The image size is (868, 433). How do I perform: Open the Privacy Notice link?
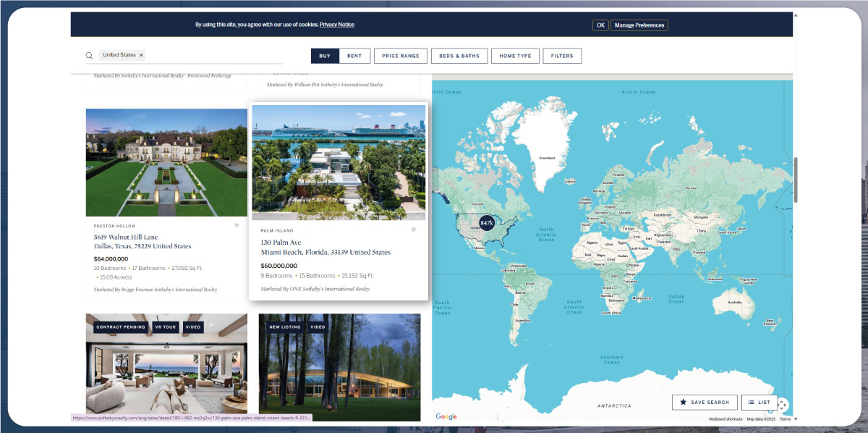[337, 25]
